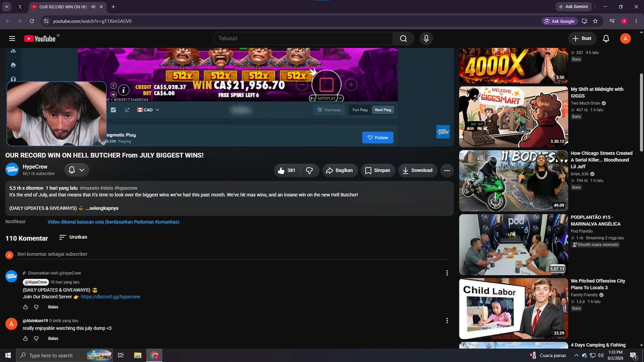Open the Urutkan sort comments dropdown
The height and width of the screenshot is (362, 644).
click(73, 237)
